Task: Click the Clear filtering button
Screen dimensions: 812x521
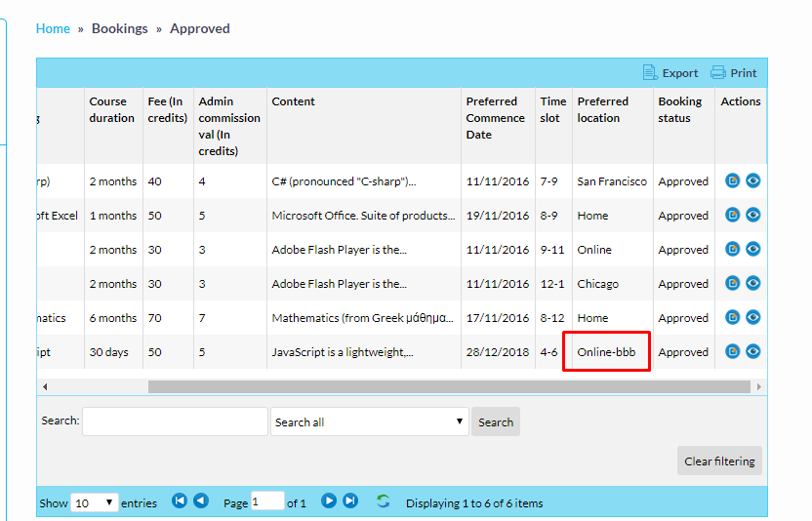Action: pos(719,461)
